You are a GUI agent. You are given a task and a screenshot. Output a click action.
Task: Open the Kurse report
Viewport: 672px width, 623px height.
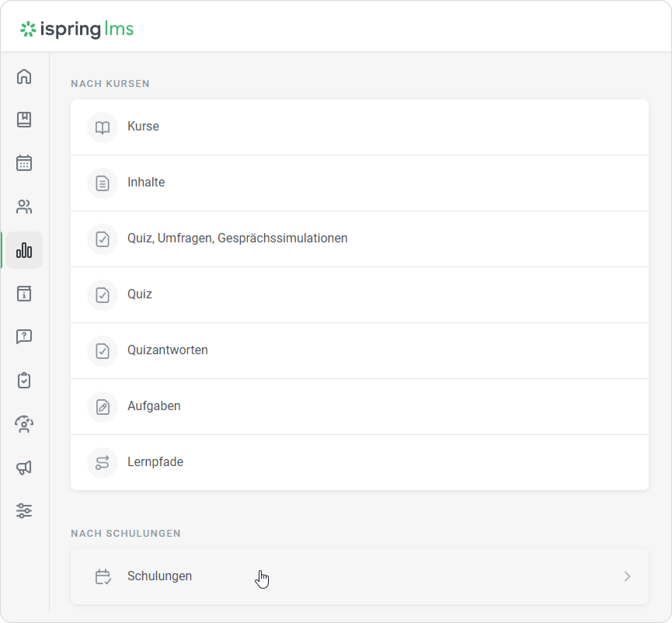360,127
